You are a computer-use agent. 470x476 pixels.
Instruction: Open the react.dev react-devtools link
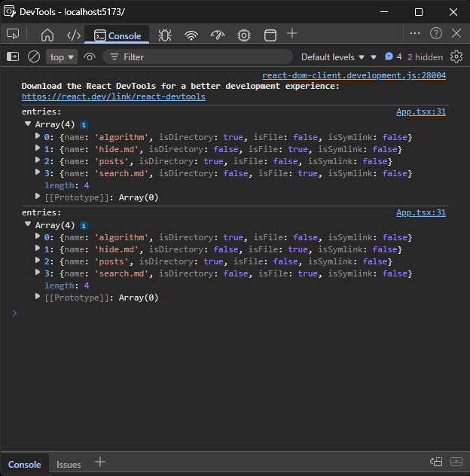point(113,96)
